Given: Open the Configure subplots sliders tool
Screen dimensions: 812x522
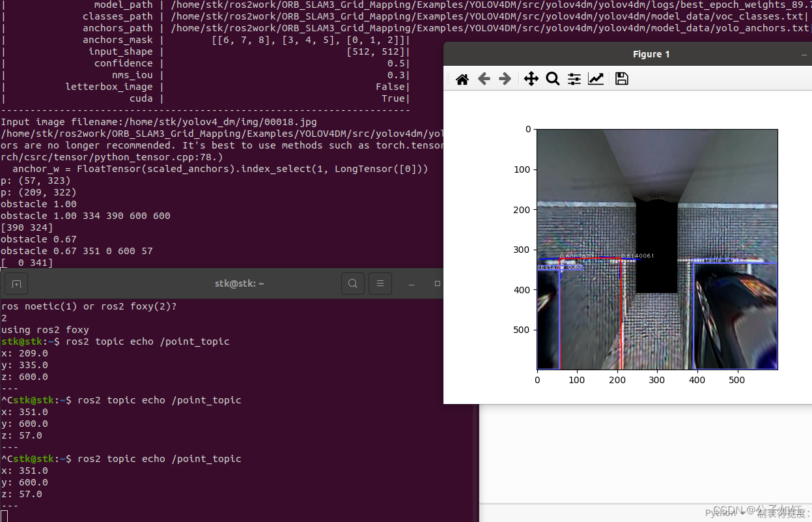Looking at the screenshot, I should (574, 79).
